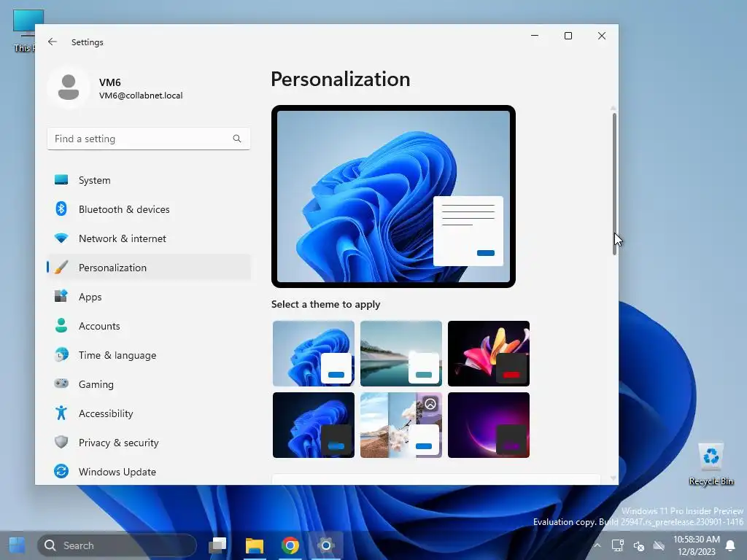The height and width of the screenshot is (560, 747).
Task: Click the display connection tray icon
Action: (618, 545)
